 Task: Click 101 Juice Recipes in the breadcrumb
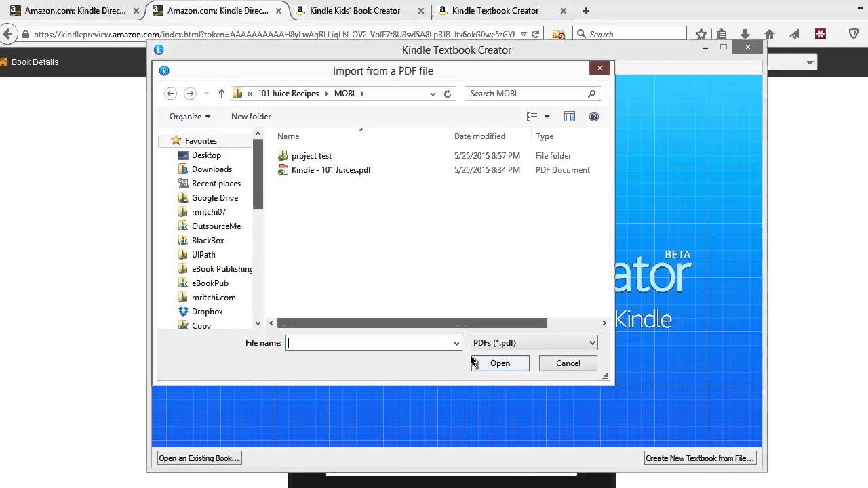click(288, 94)
